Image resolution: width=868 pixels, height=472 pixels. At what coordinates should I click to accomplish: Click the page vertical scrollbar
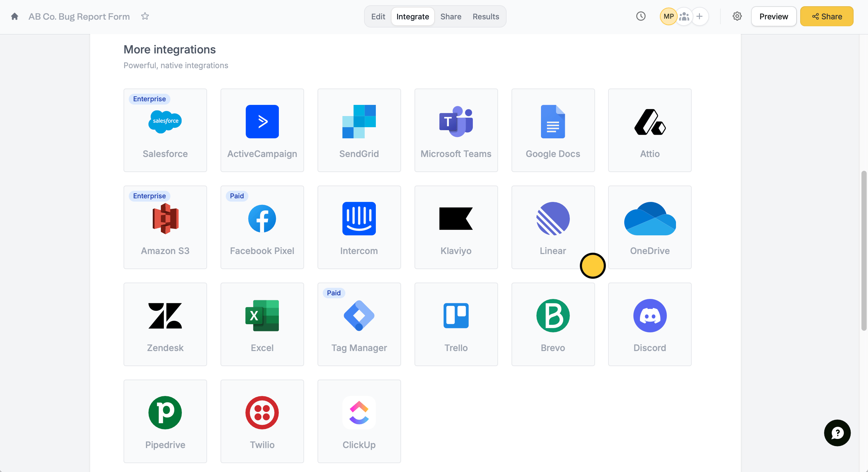click(x=864, y=251)
